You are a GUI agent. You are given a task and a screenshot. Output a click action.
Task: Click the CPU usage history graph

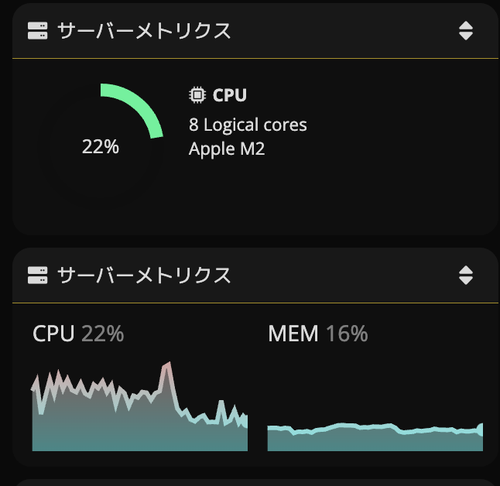(140, 406)
